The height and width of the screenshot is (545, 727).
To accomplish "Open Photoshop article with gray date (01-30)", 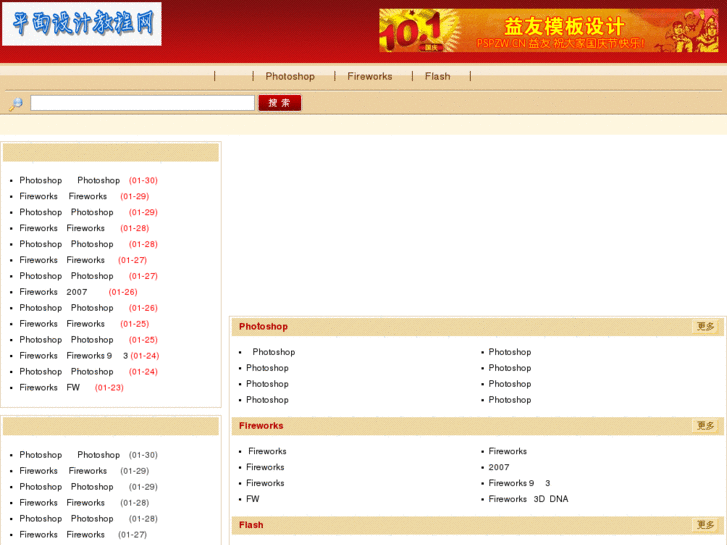I will tap(70, 455).
